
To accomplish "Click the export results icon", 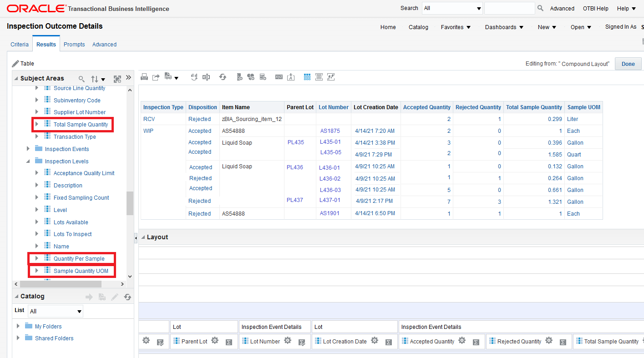I will point(156,77).
